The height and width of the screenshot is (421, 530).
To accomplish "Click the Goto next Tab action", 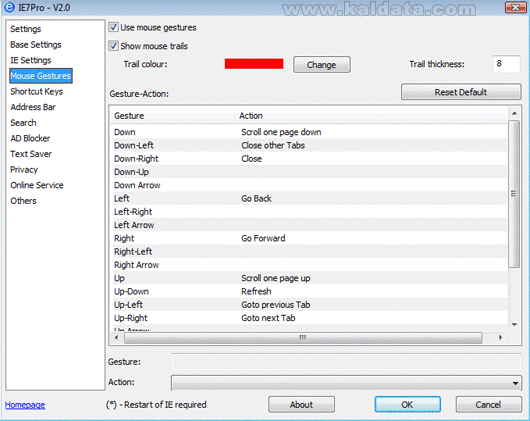I will coord(268,318).
